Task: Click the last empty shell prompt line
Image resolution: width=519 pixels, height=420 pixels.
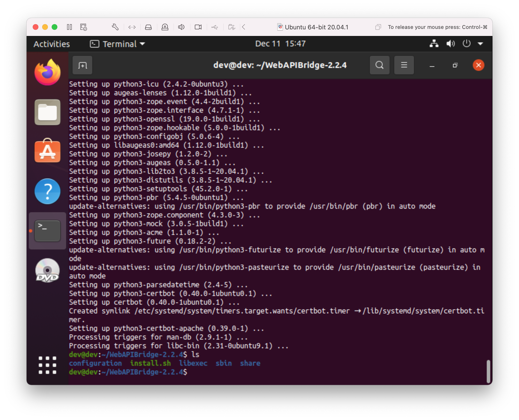Action: pos(128,372)
